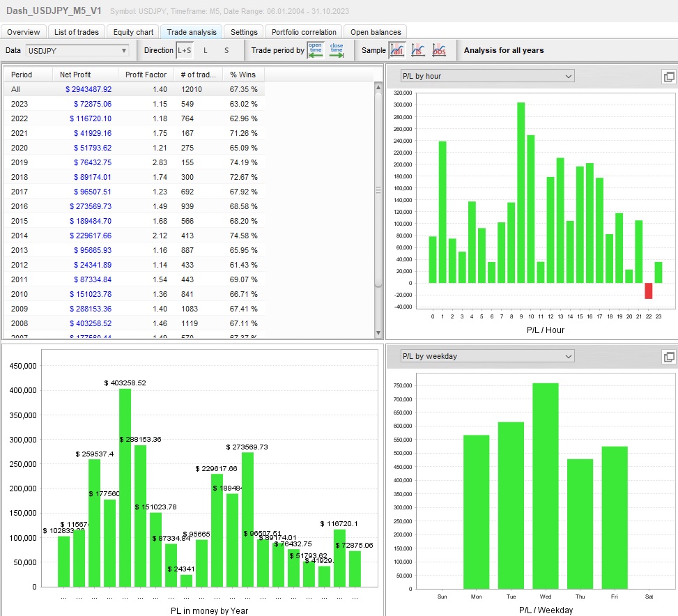Pop out the P/L by weekday chart
Viewport: 678px width, 616px height.
668,357
